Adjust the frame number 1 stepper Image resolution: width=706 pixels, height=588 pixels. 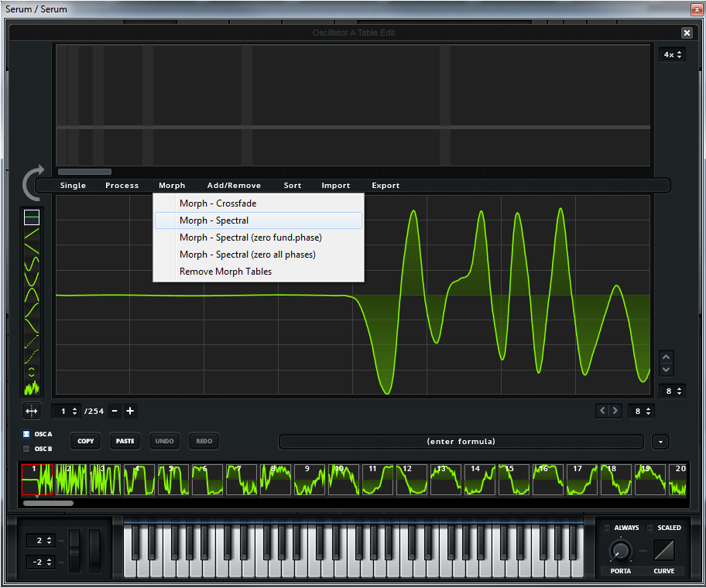(x=67, y=411)
